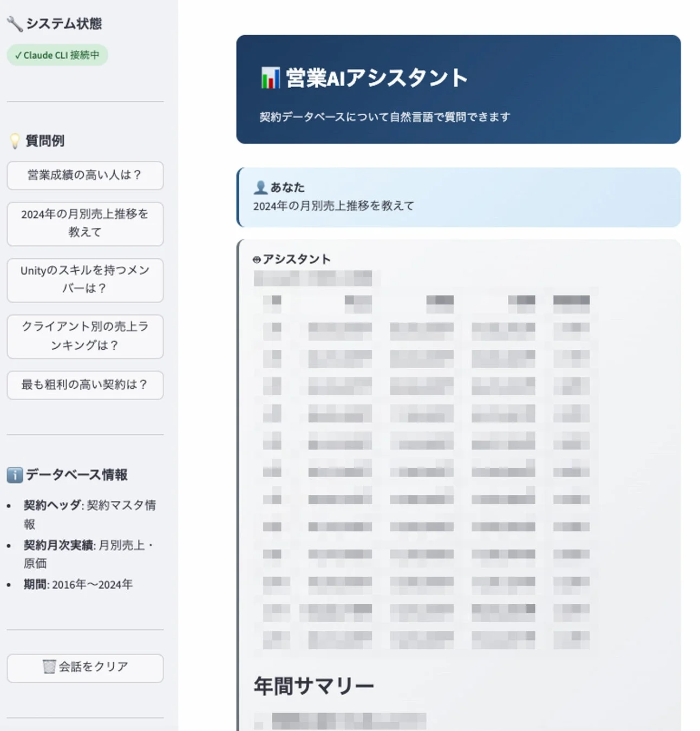Viewport: 700px width, 731px height.
Task: Click the wrench icon beside システム状態
Action: pos(14,23)
